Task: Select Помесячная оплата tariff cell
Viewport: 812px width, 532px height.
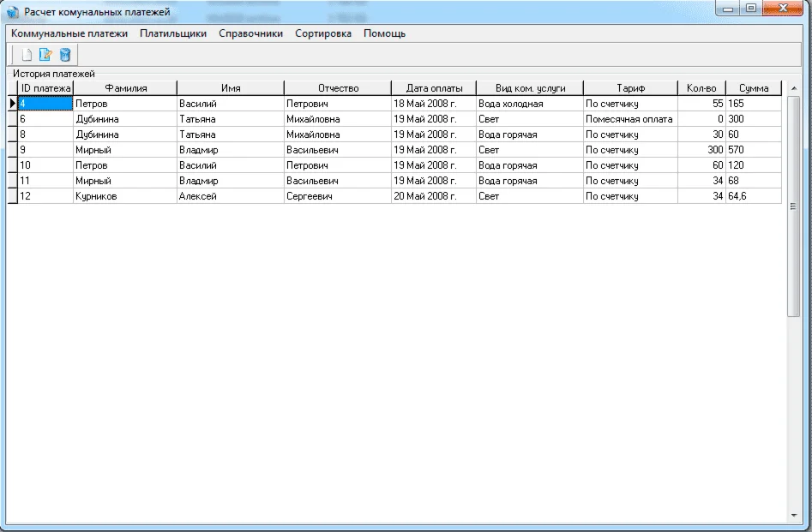Action: [x=629, y=119]
